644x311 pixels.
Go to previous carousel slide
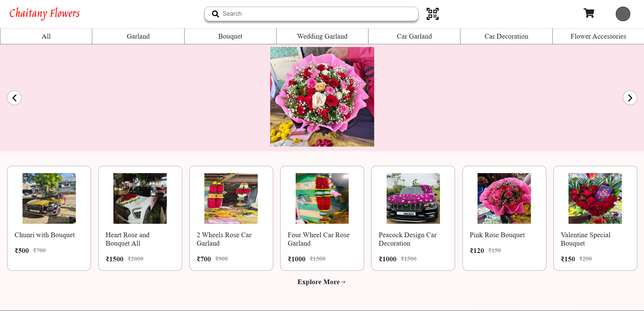pos(14,98)
